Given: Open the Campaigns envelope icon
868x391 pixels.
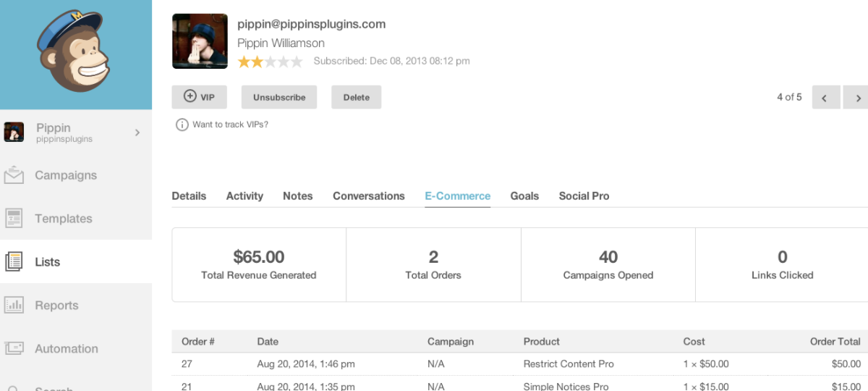Looking at the screenshot, I should 14,175.
